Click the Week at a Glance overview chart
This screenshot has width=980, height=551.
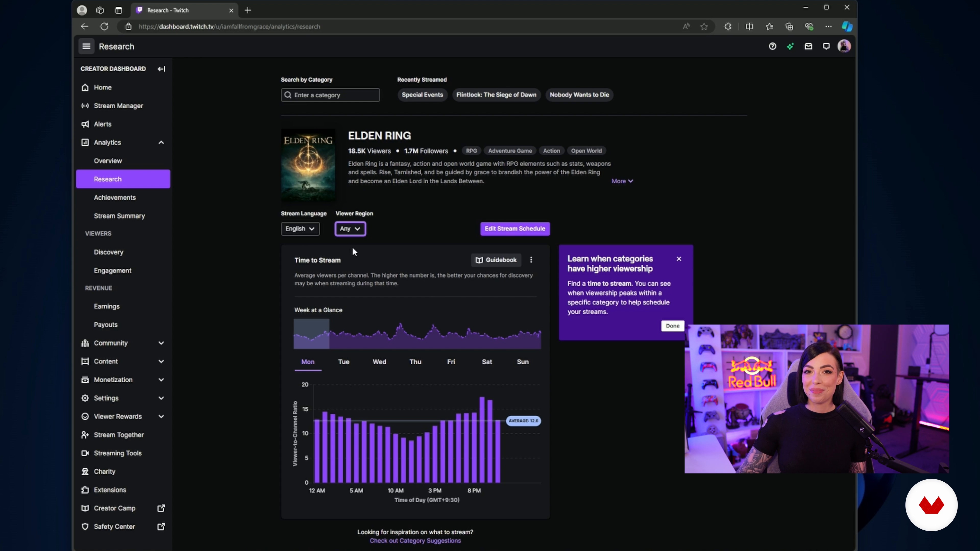[417, 334]
